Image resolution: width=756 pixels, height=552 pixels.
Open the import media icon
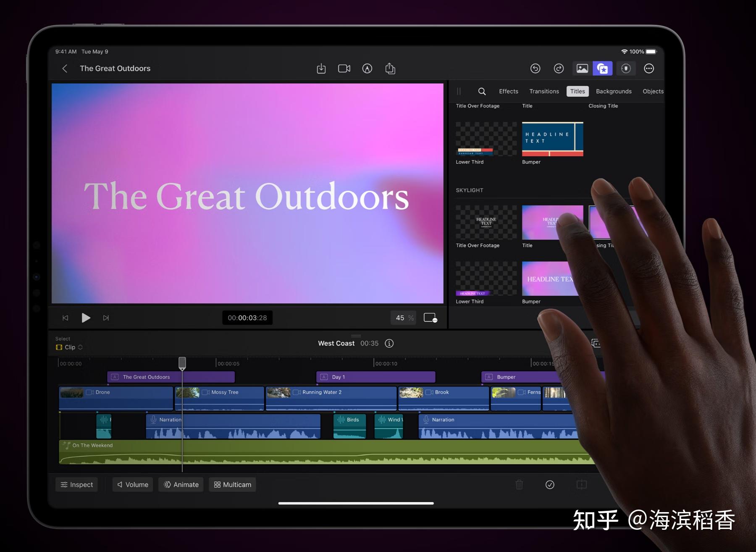tap(321, 68)
